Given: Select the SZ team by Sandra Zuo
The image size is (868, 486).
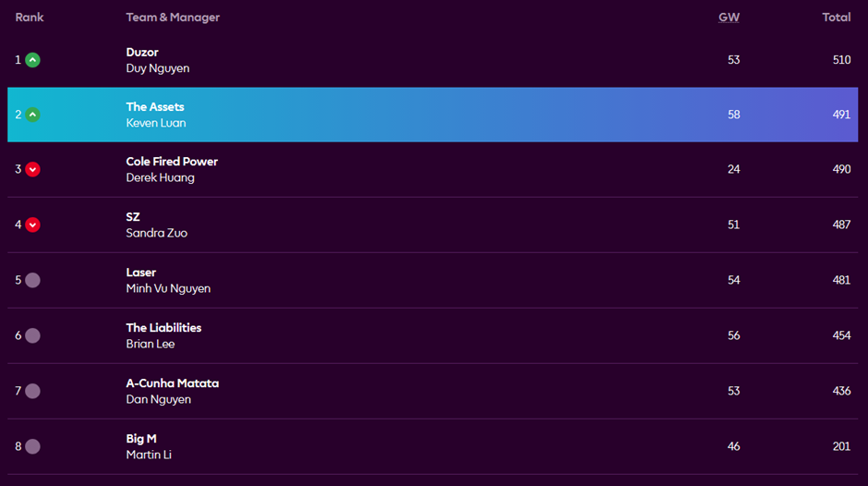Looking at the screenshot, I should pyautogui.click(x=133, y=217).
